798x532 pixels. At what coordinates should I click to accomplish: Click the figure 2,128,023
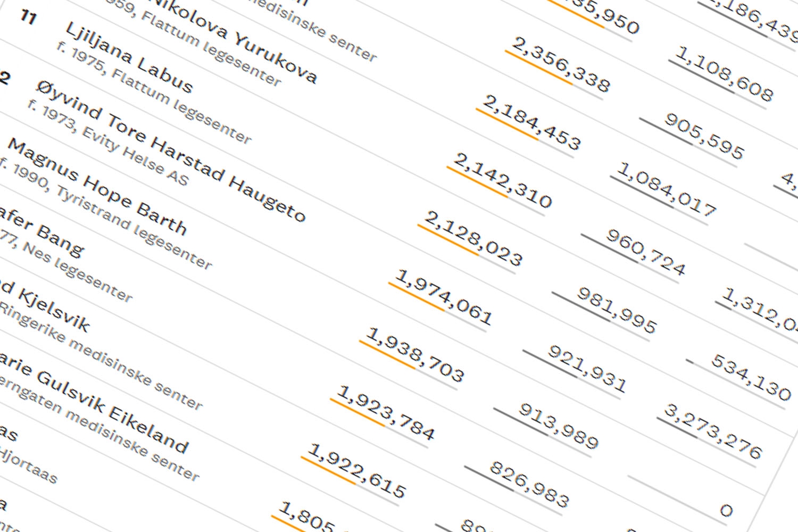(473, 238)
